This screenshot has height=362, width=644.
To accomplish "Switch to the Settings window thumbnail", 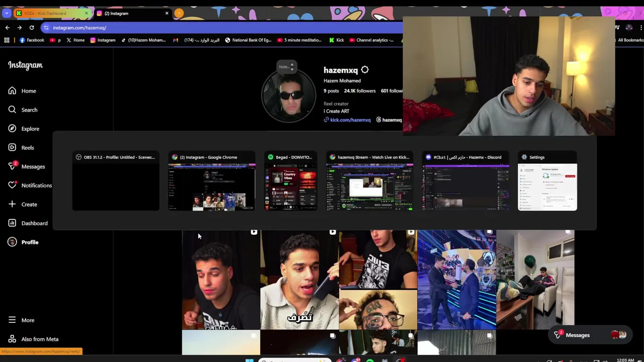I will pos(547,181).
